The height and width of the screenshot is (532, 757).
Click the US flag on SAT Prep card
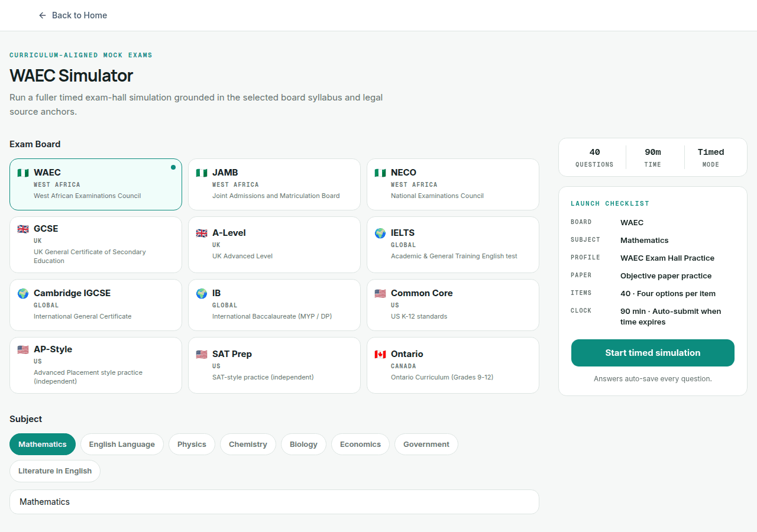pos(202,354)
